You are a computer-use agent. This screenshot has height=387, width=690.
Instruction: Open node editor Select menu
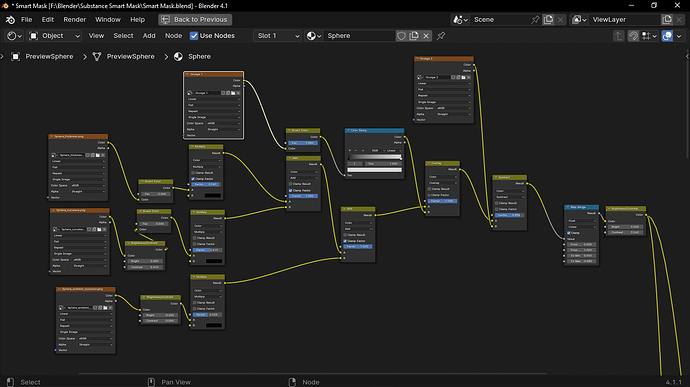[x=123, y=36]
